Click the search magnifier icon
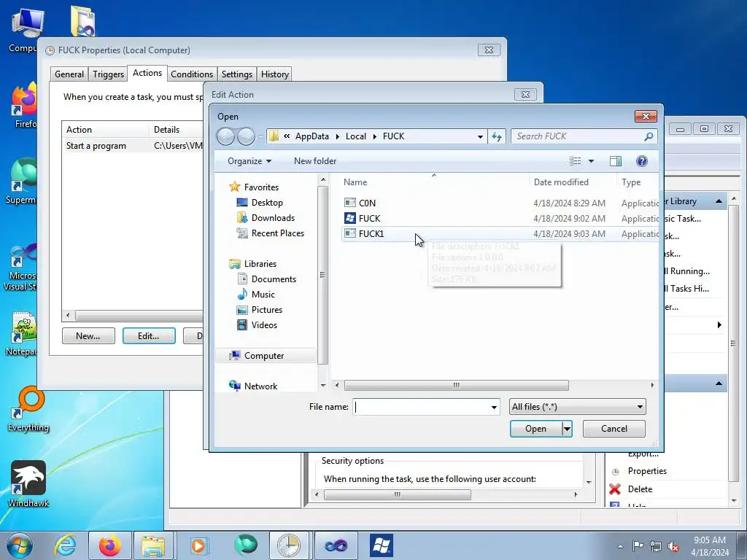This screenshot has width=747, height=560. tap(649, 136)
